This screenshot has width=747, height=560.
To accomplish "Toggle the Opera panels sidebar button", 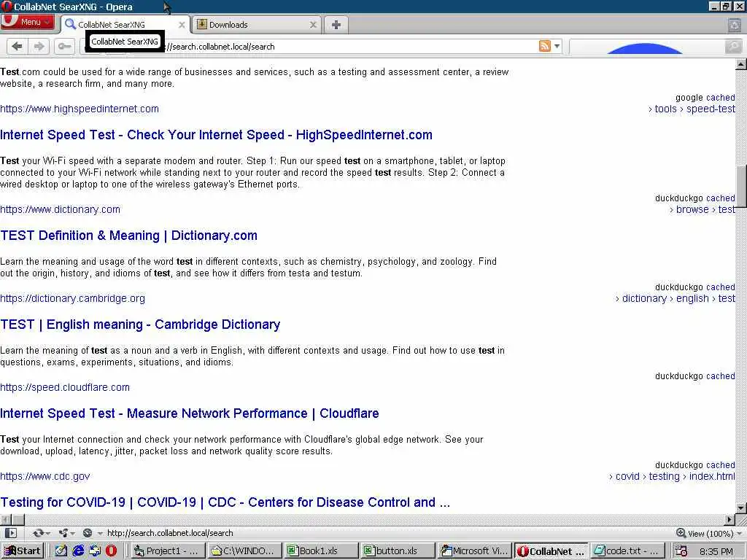I will [x=10, y=533].
